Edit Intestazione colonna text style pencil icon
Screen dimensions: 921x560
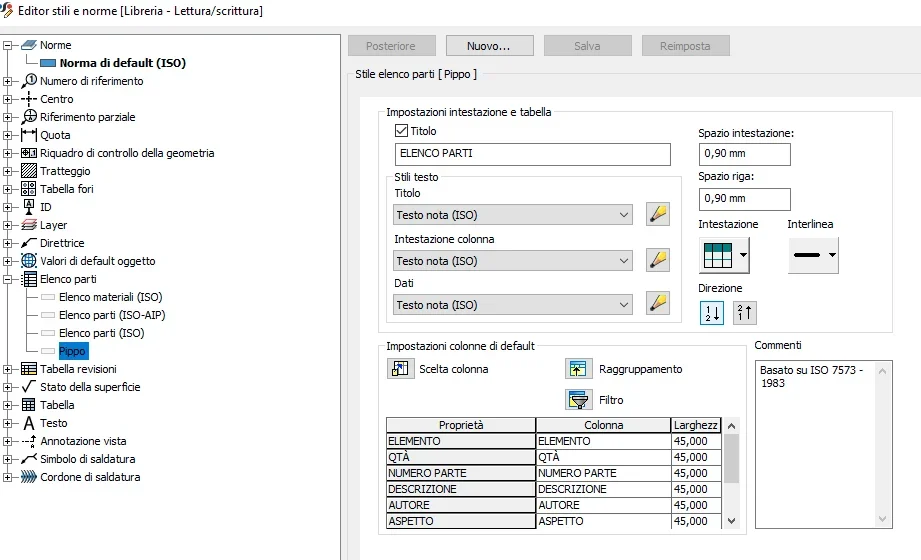658,260
